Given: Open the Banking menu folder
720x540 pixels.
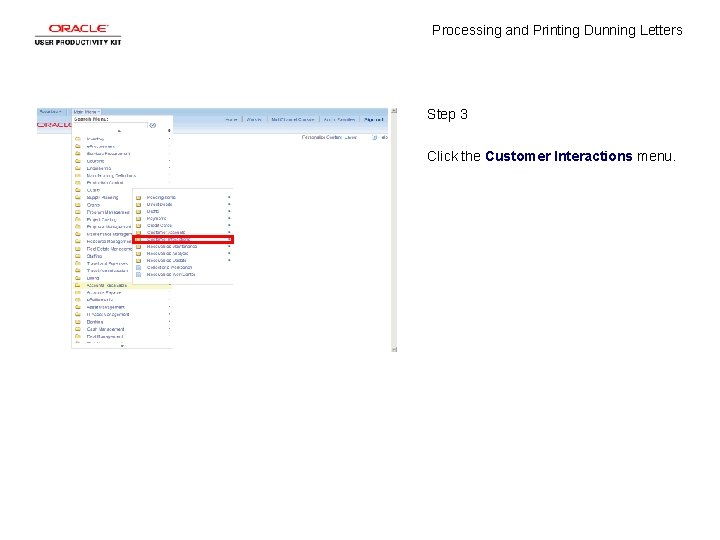Looking at the screenshot, I should (x=95, y=322).
